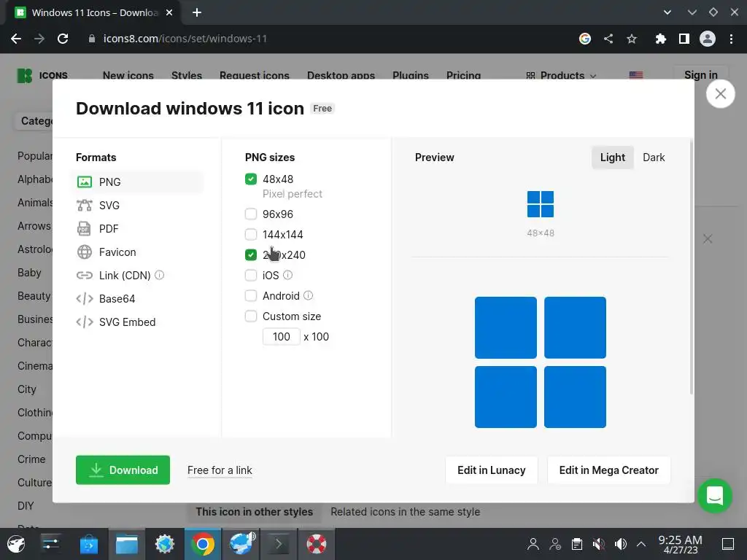Select the Base64 code brackets icon
747x560 pixels.
click(x=85, y=298)
